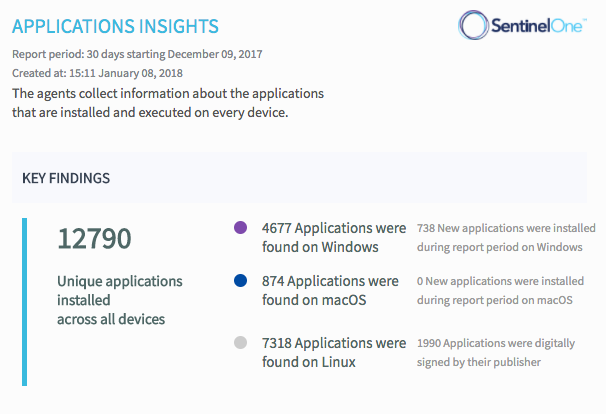Click the cyan vertical accent bar
The image size is (606, 414).
pos(25,300)
